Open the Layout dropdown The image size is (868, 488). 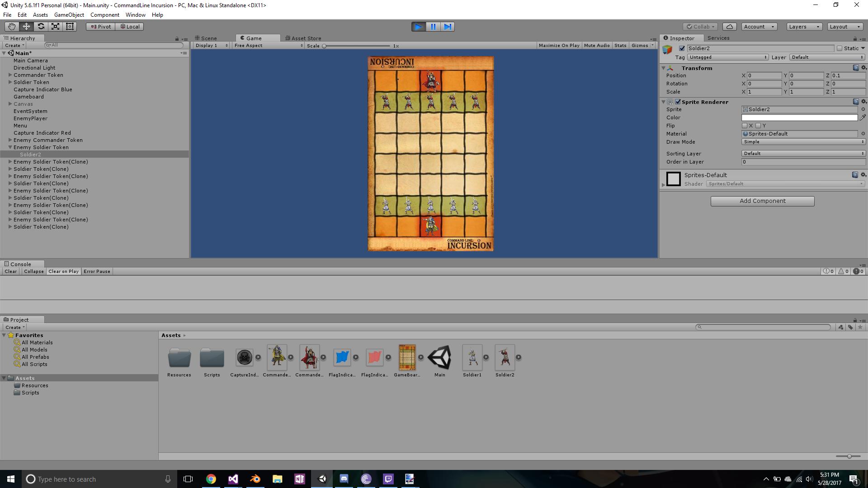pyautogui.click(x=844, y=27)
